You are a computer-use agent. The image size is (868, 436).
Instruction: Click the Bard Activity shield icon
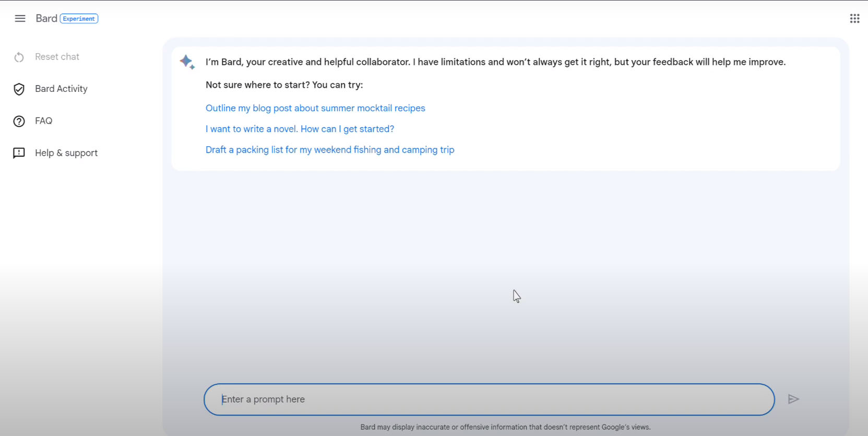(19, 89)
